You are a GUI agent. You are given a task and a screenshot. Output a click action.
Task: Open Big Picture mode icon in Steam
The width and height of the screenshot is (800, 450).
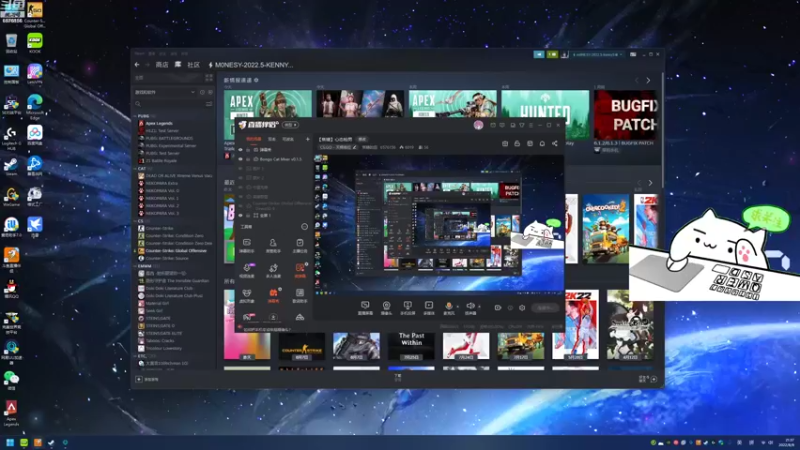coord(633,54)
